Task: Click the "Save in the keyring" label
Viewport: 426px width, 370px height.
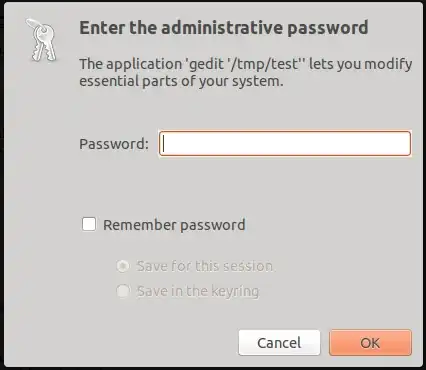Action: tap(198, 291)
